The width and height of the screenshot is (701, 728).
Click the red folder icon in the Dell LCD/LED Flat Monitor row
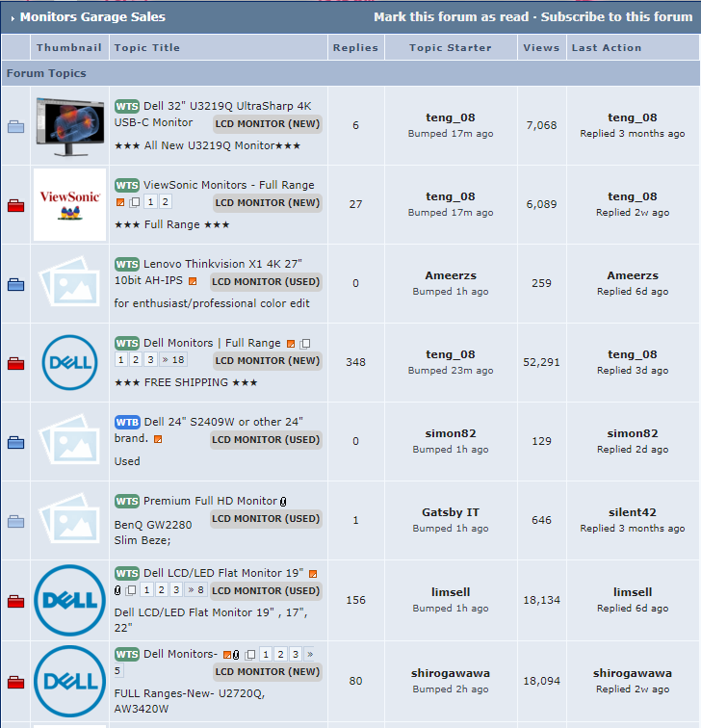[x=15, y=601]
